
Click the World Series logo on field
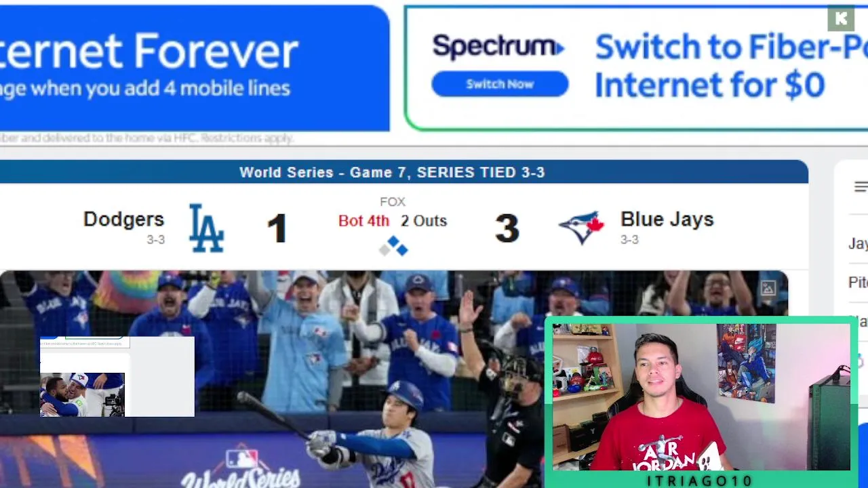241,469
